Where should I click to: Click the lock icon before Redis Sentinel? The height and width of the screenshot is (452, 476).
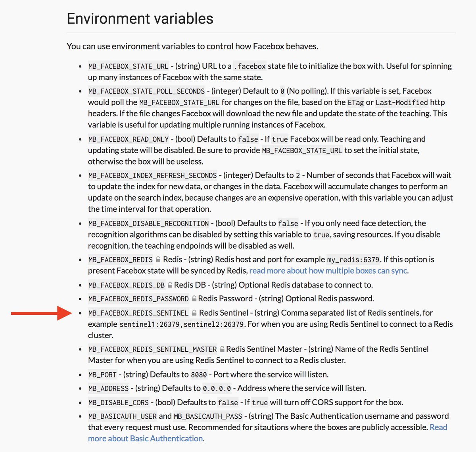point(194,313)
